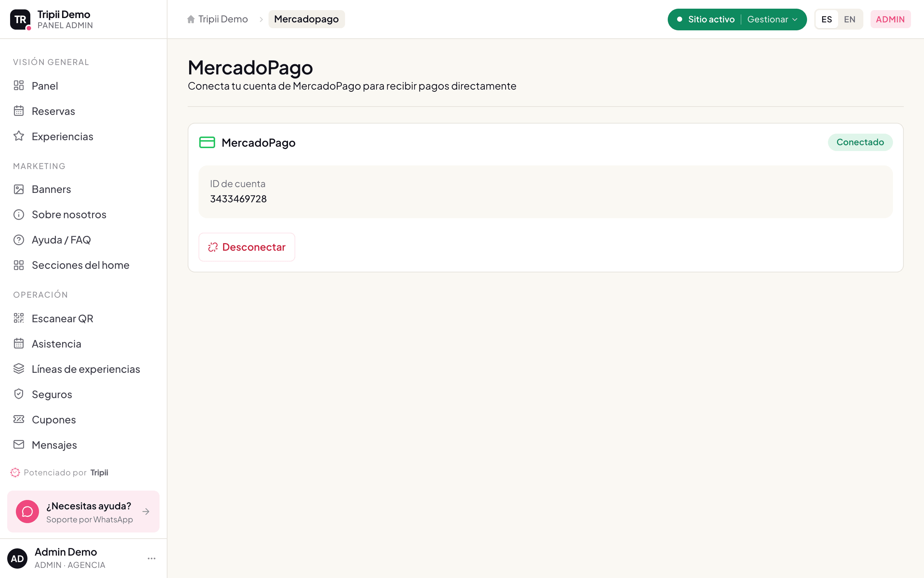
Task: Click the green MercadoPago card icon
Action: pyautogui.click(x=207, y=143)
